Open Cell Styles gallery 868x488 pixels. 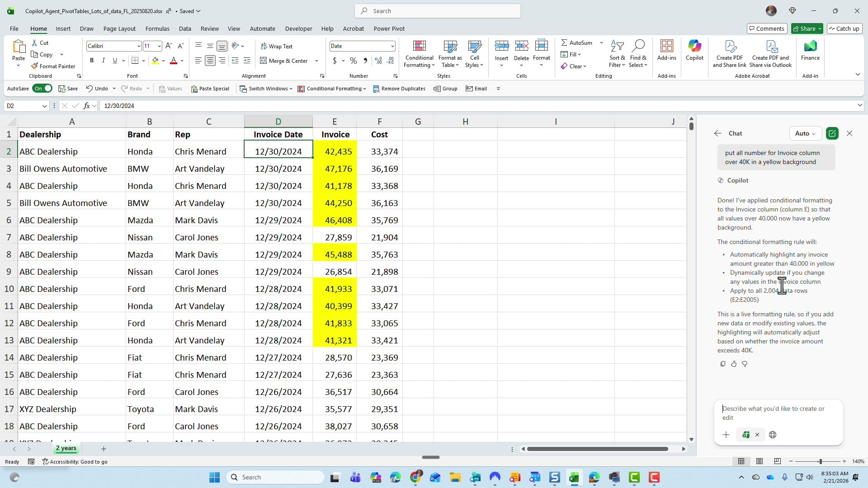[474, 53]
